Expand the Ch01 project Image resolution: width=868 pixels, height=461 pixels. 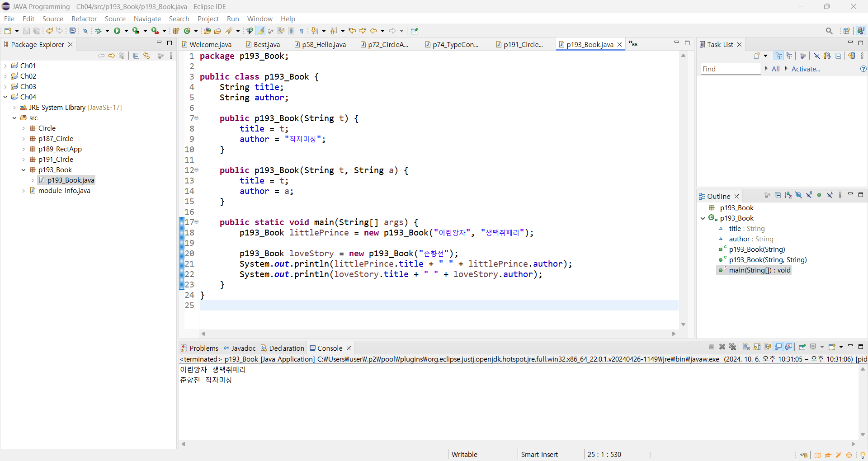click(x=5, y=66)
